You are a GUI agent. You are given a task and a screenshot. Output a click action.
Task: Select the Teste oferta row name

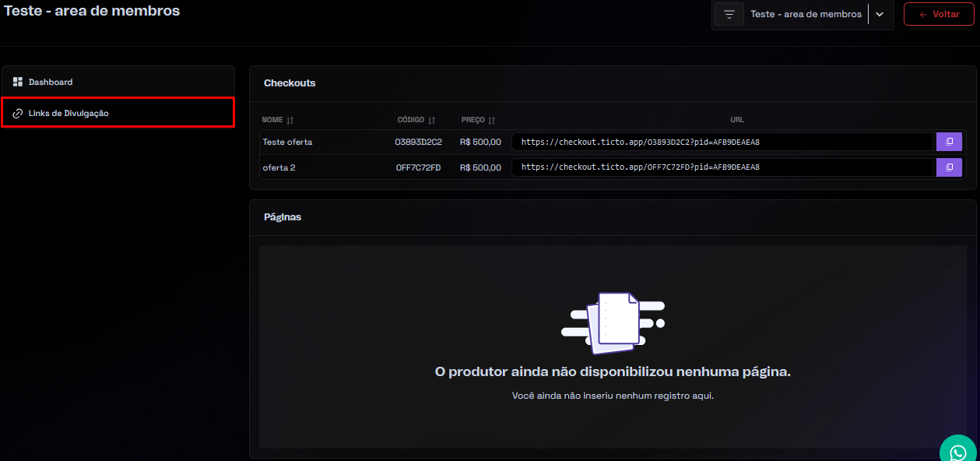pyautogui.click(x=287, y=143)
